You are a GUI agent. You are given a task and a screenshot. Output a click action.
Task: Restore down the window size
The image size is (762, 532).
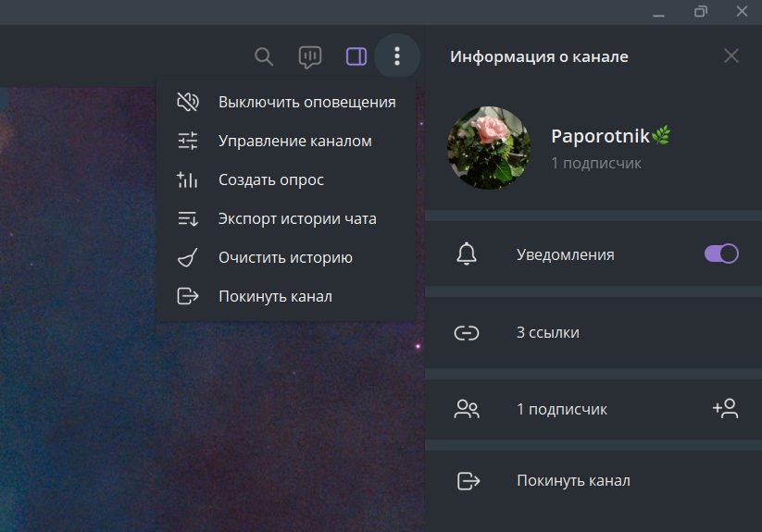(x=700, y=12)
